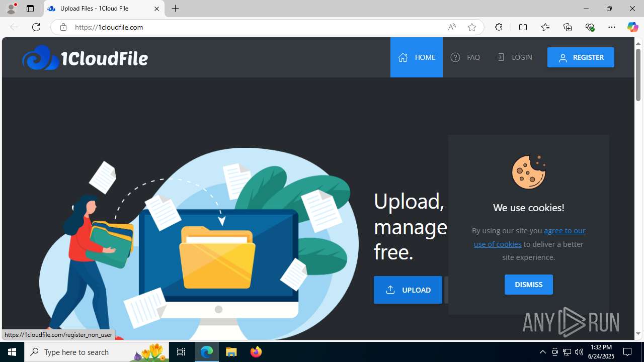The height and width of the screenshot is (362, 644).
Task: Open the taskbar clock 1:32 PM
Action: pos(601,352)
